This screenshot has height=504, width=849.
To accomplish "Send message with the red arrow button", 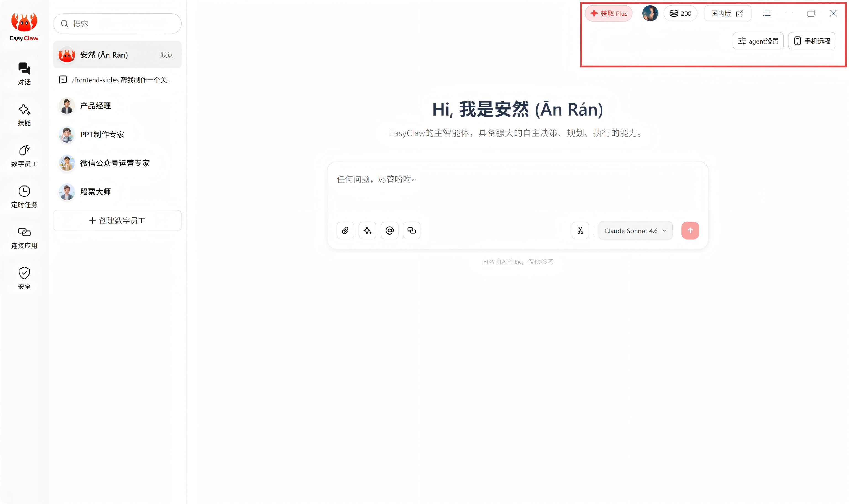I will point(690,231).
